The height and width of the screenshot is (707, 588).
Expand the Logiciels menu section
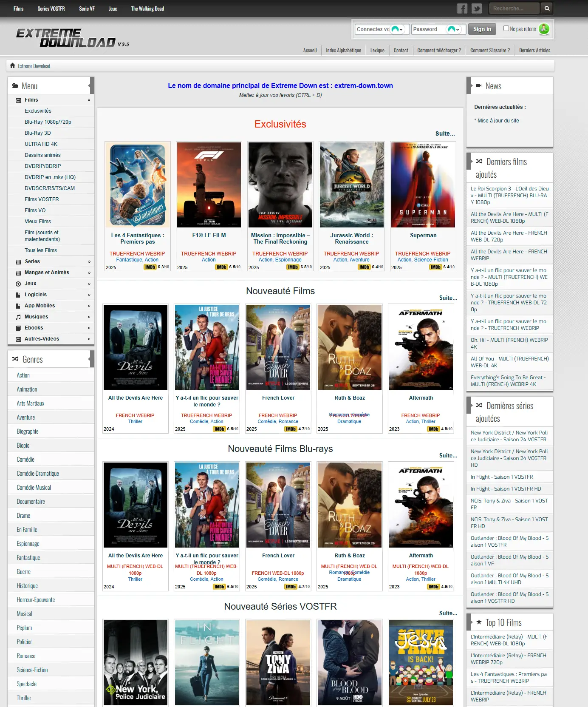89,295
